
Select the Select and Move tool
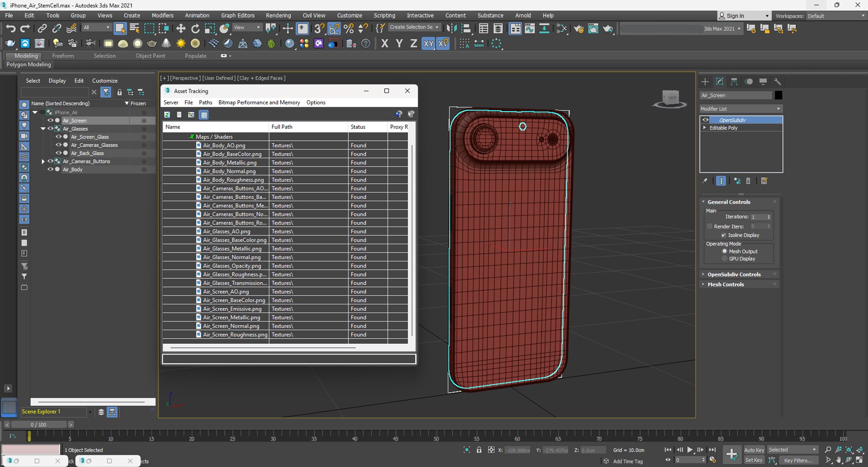[181, 28]
